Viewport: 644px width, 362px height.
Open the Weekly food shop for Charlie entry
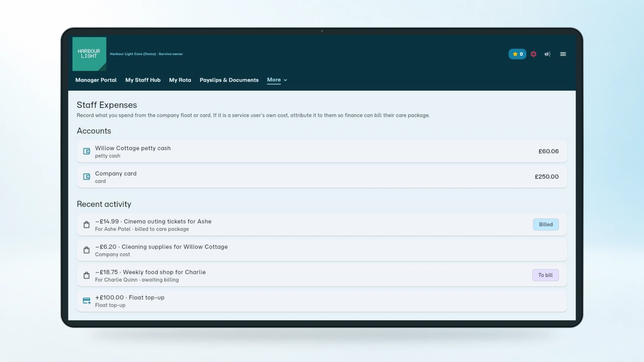(x=322, y=275)
